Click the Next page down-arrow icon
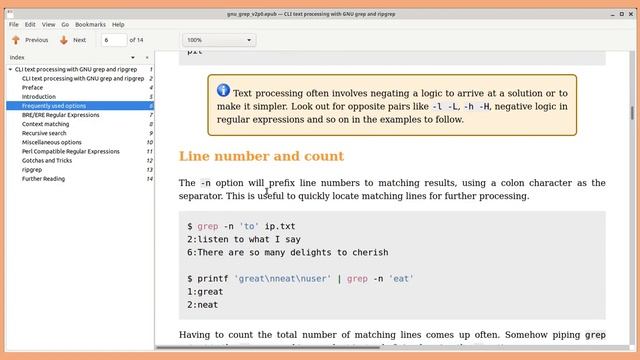640x360 pixels. (64, 40)
